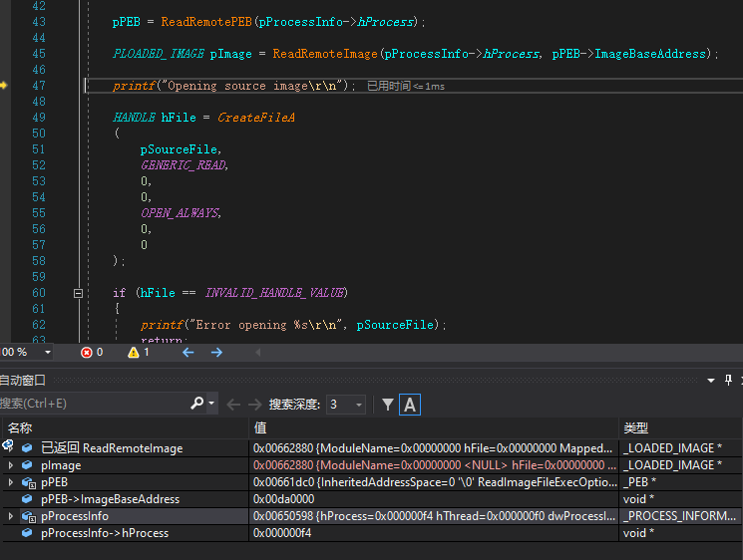Toggle the match-case A button
The width and height of the screenshot is (743, 560).
coord(410,405)
